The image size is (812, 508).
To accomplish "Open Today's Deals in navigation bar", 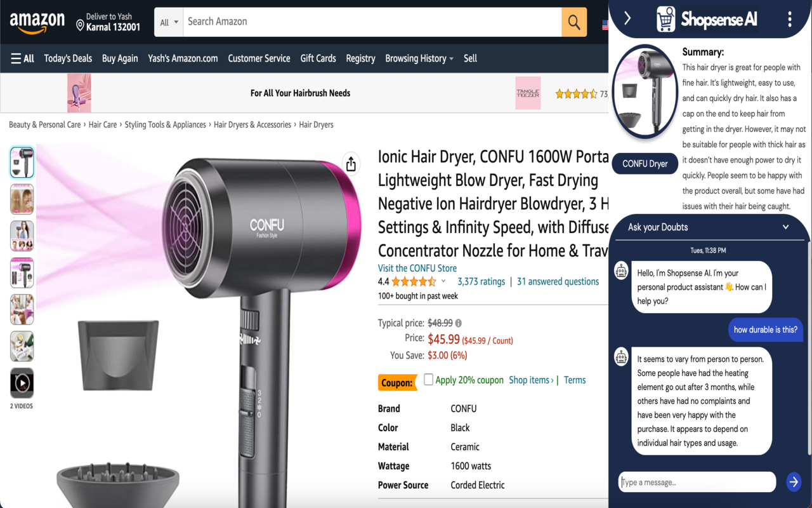I will (68, 58).
